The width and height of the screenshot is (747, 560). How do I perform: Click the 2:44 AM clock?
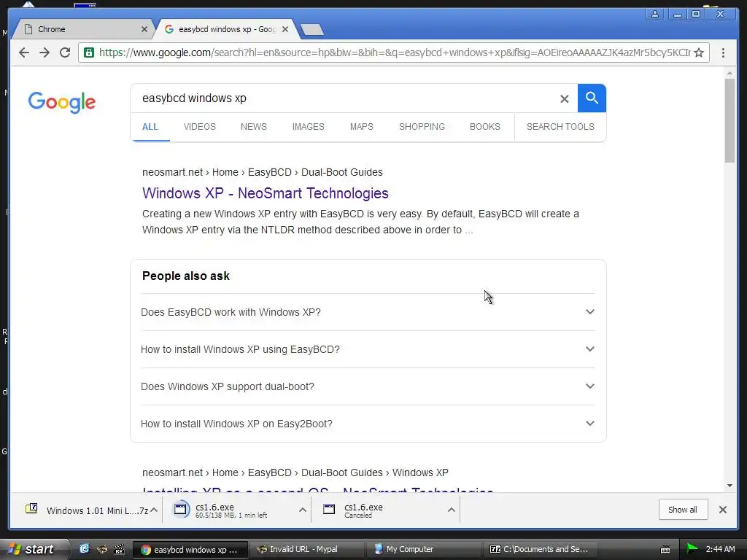click(x=720, y=549)
